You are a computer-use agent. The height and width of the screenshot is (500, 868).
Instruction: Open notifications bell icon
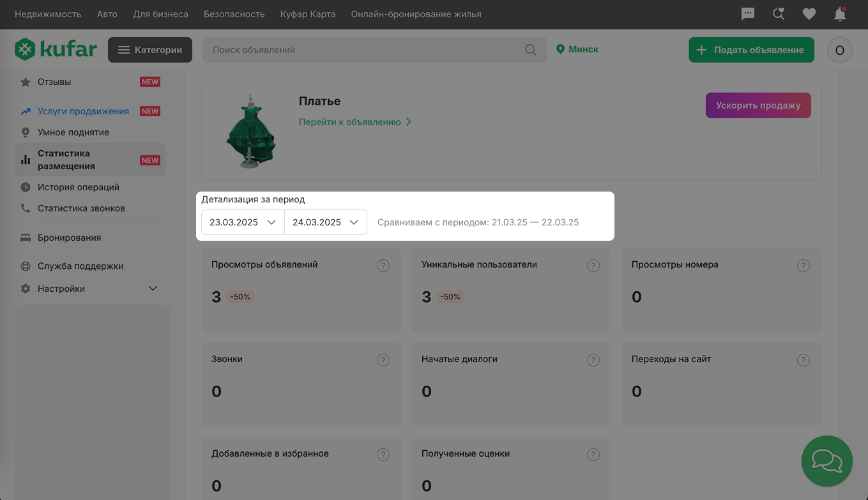pos(840,14)
